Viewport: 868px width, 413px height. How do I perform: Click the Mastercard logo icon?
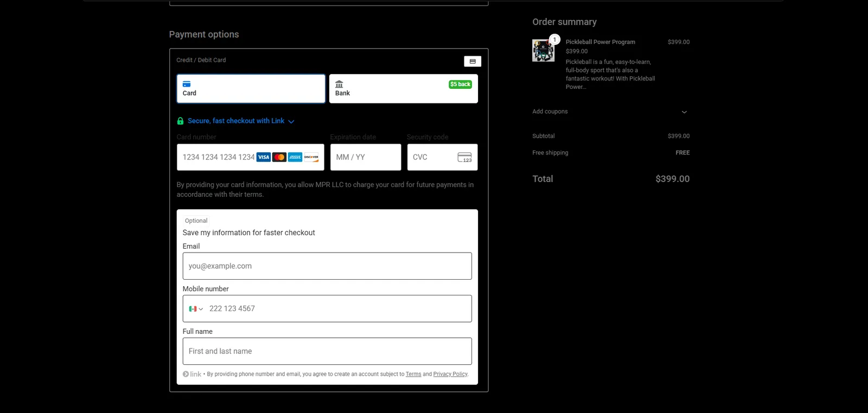click(x=279, y=157)
